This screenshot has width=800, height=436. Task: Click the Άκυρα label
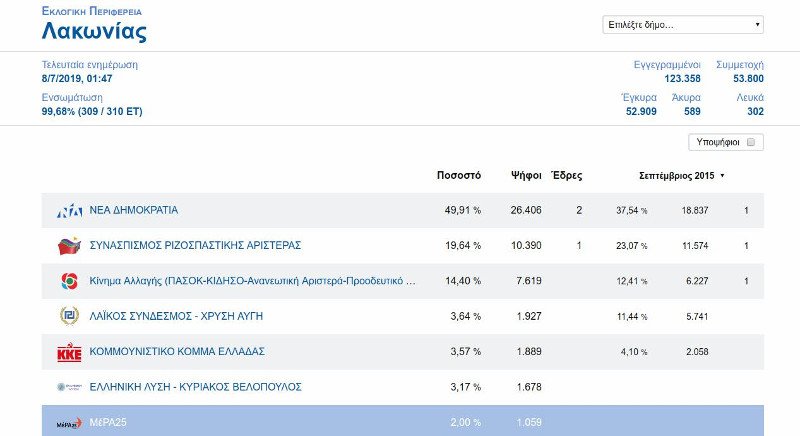pos(686,97)
